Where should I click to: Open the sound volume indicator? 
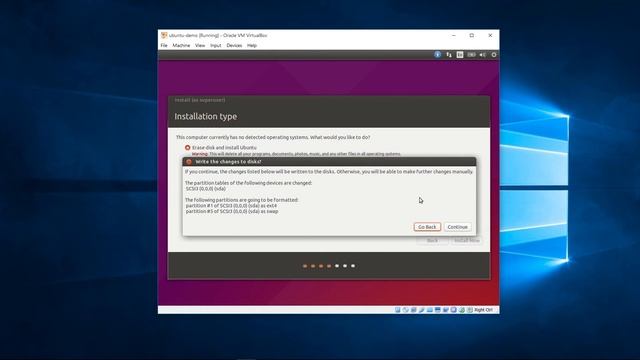pyautogui.click(x=483, y=54)
